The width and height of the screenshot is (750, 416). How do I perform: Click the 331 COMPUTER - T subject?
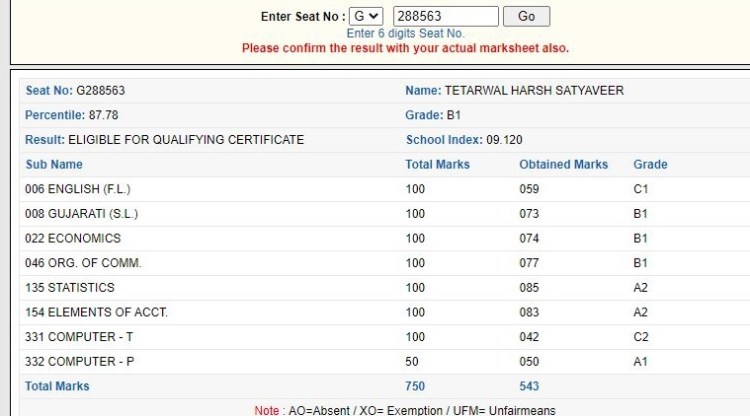click(x=78, y=337)
